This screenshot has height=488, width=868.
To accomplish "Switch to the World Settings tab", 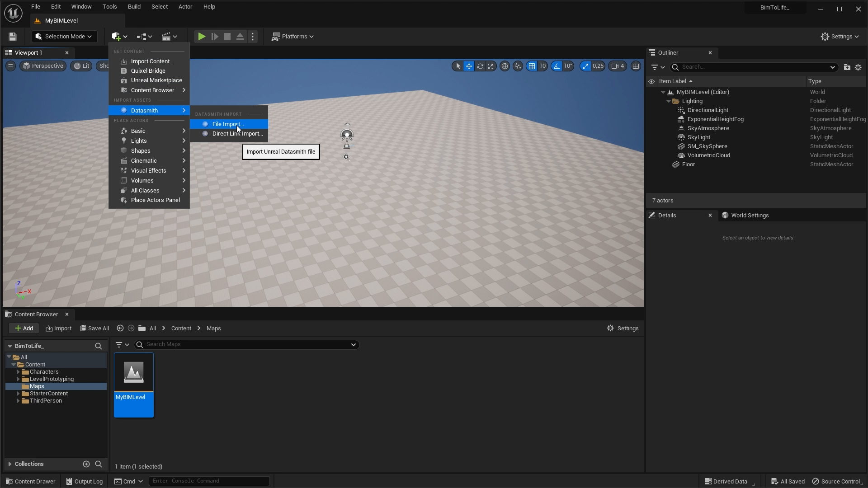I will click(745, 216).
